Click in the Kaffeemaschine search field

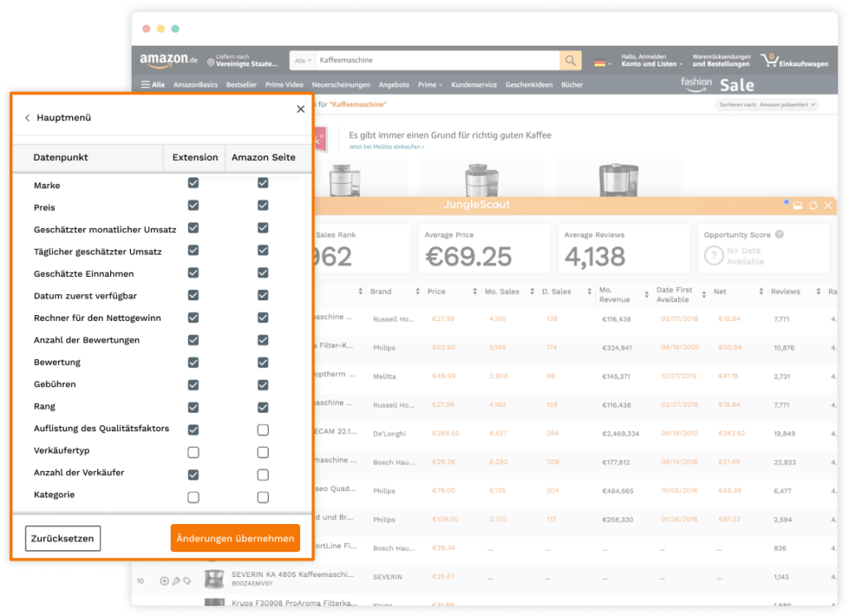click(438, 61)
